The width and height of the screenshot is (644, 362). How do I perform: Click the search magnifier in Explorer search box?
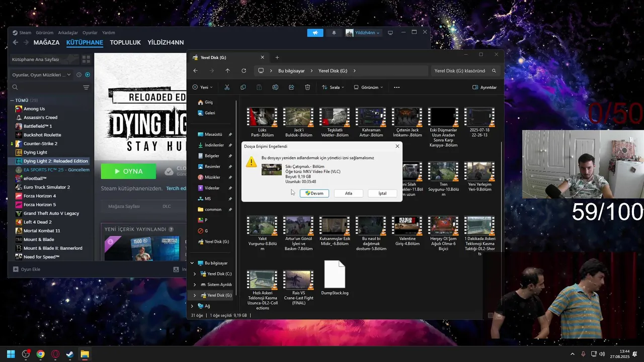coord(494,71)
